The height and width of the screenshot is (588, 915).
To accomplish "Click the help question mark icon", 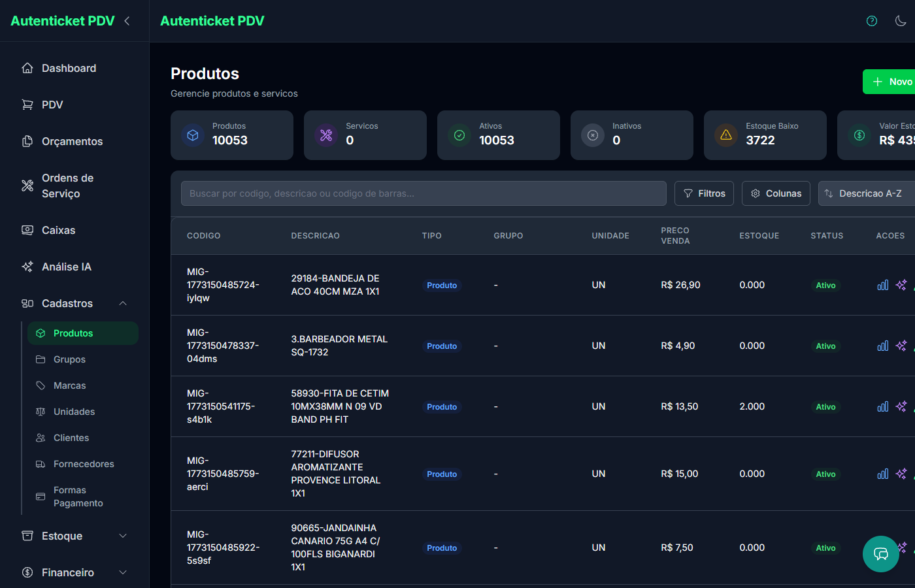I will [871, 21].
